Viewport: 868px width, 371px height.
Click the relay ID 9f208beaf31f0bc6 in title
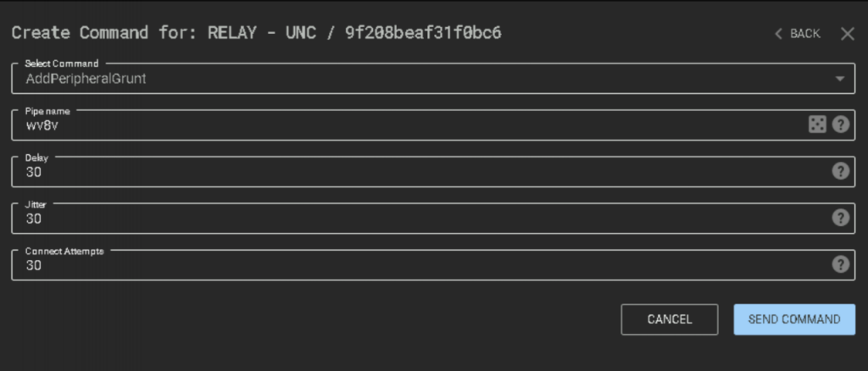tap(423, 33)
